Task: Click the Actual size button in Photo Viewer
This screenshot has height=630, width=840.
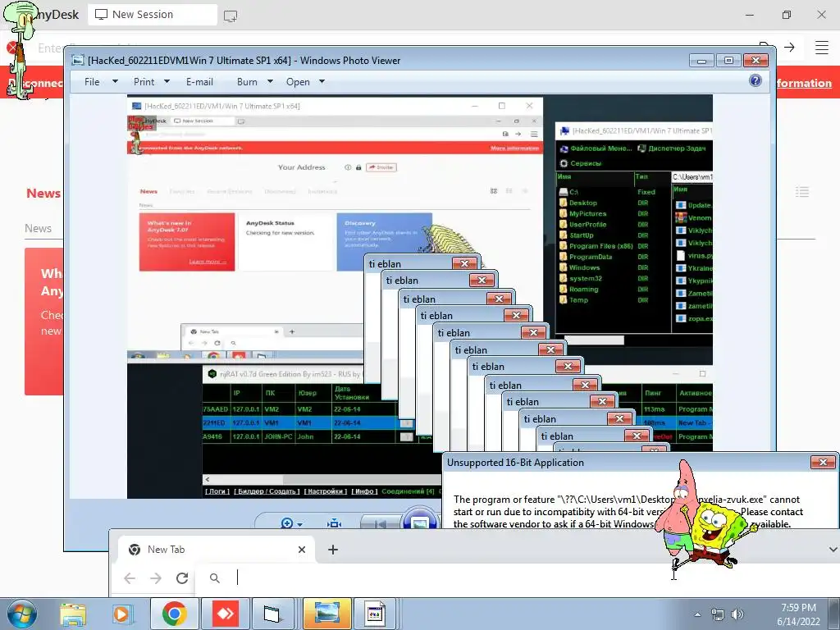Action: [x=335, y=523]
